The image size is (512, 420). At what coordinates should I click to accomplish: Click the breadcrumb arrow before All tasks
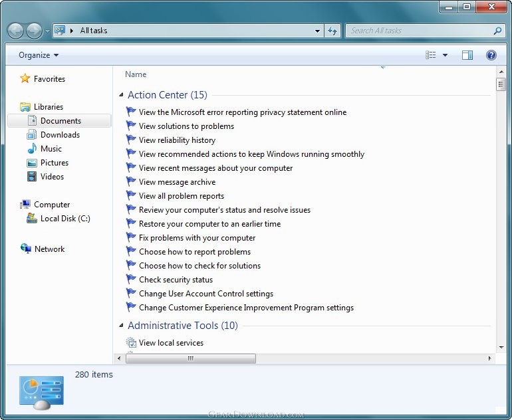72,31
